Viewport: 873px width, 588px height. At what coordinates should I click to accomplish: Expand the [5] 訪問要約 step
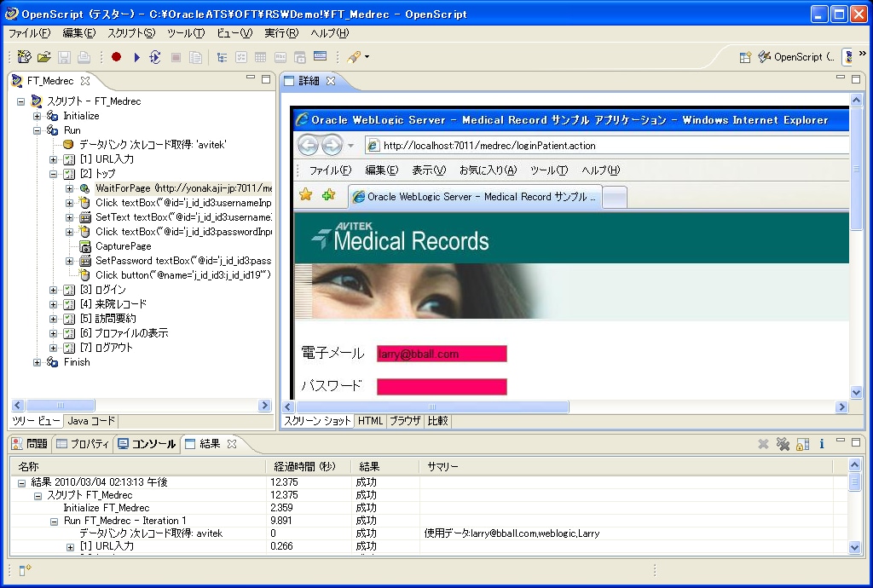point(54,318)
